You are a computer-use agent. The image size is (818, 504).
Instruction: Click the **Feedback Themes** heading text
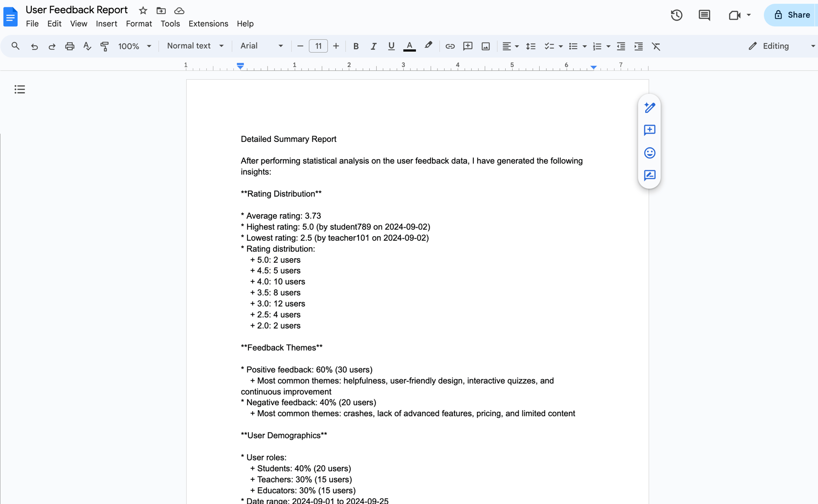(282, 348)
